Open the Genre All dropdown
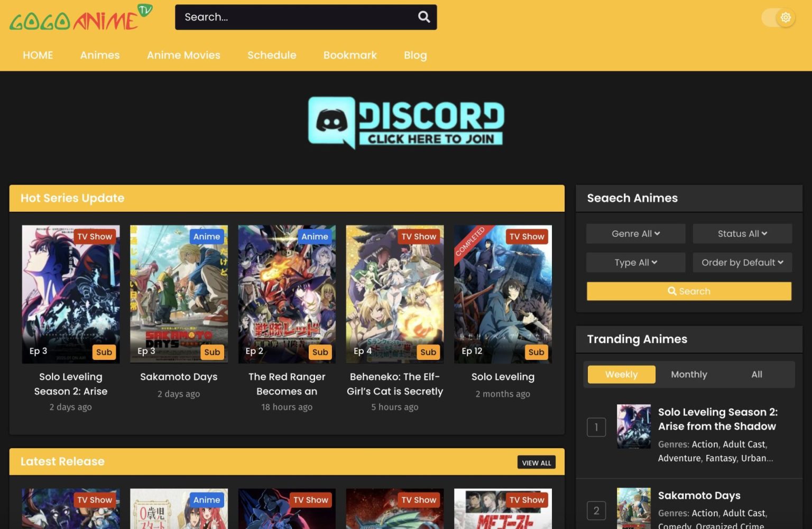This screenshot has width=812, height=529. 635,233
